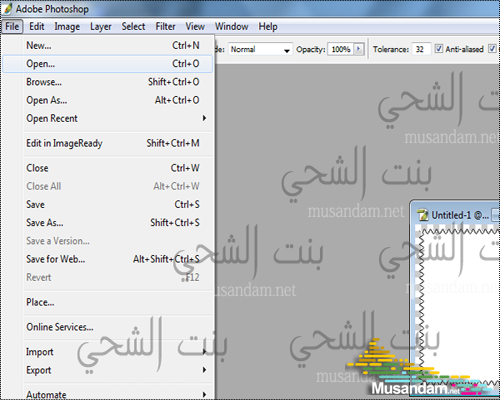Open the Filter menu

click(x=165, y=26)
